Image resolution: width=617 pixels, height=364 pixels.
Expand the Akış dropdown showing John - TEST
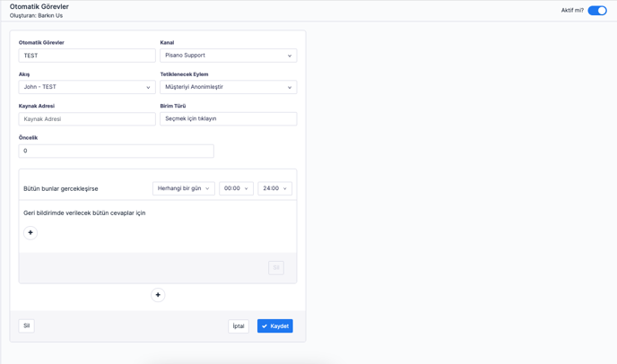point(87,87)
